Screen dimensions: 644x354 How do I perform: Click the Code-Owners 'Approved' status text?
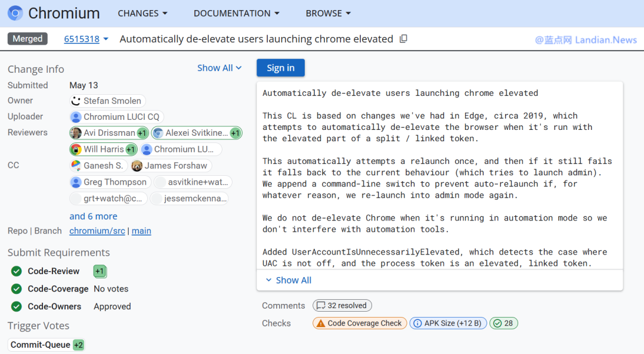[112, 306]
